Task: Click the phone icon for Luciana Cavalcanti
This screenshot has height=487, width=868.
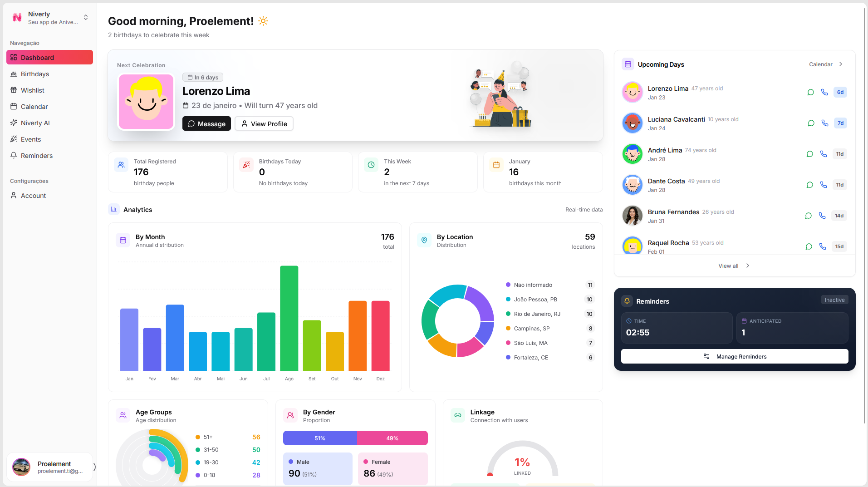Action: (824, 123)
